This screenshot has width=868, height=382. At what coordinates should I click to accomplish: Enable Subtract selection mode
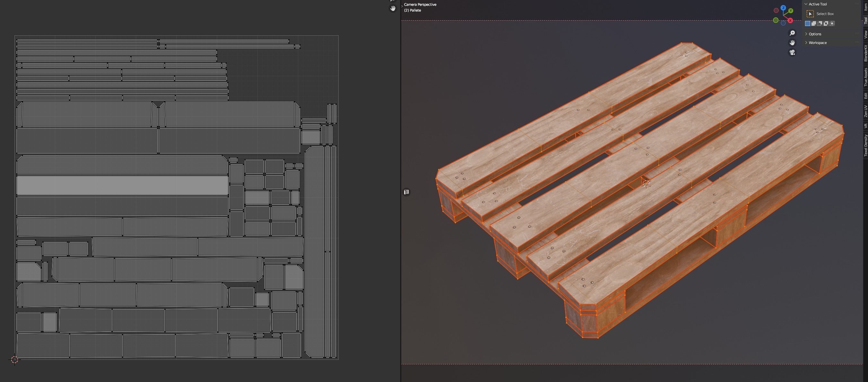tap(820, 23)
